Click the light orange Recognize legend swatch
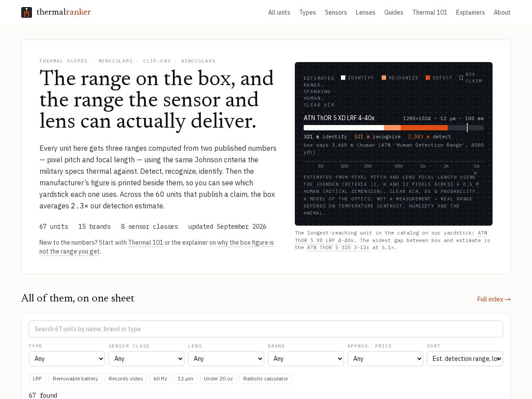Screen dimensions: 532x399 (384, 78)
